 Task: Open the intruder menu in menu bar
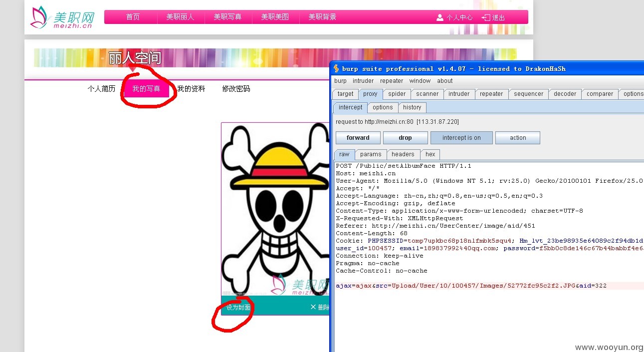(x=363, y=81)
